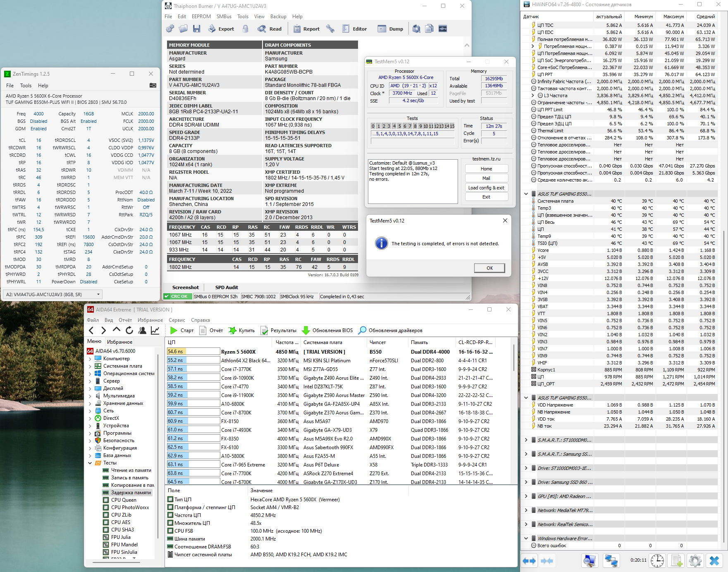
Task: Click the floppy disk save icon in Thaiphoon Burner
Action: coord(197,29)
